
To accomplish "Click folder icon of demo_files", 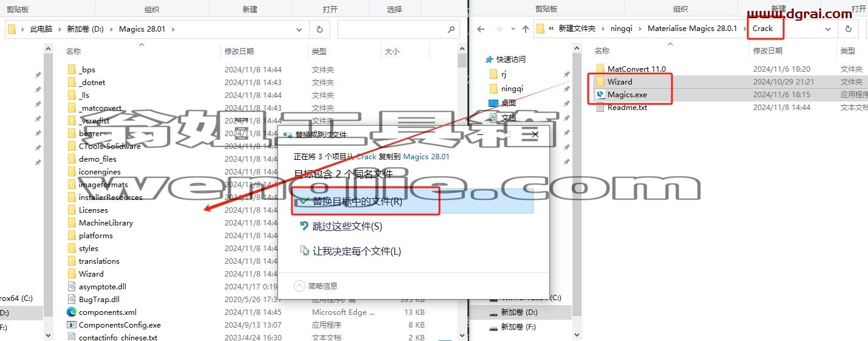I will pyautogui.click(x=72, y=159).
